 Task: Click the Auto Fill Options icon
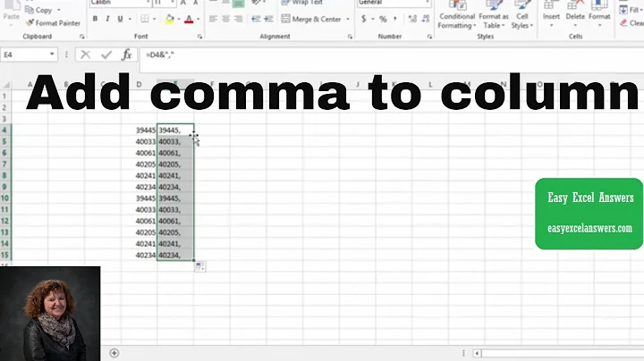click(200, 266)
